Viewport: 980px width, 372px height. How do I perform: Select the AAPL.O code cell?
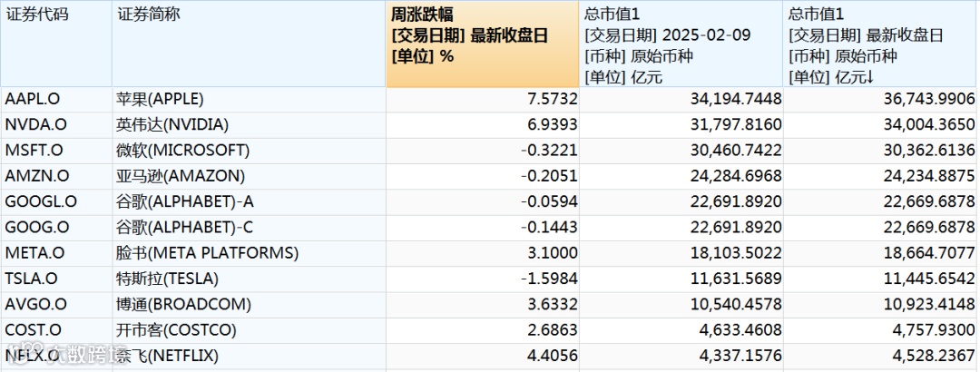tap(56, 100)
